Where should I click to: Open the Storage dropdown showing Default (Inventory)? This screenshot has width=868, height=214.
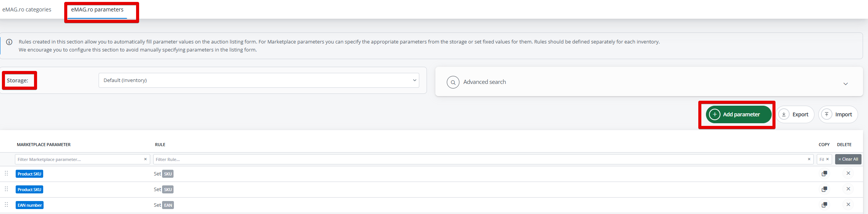coord(258,80)
